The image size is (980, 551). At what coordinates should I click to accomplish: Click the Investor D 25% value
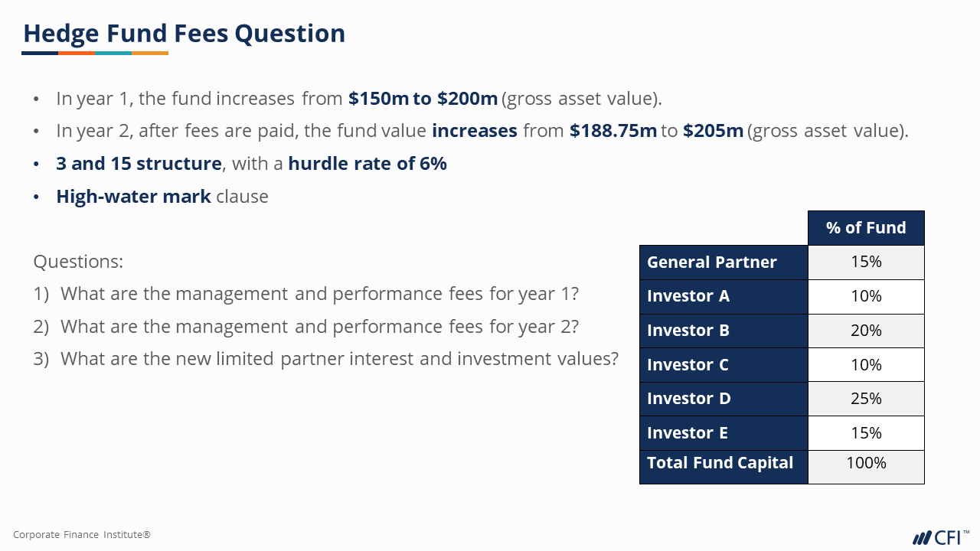pyautogui.click(x=866, y=399)
